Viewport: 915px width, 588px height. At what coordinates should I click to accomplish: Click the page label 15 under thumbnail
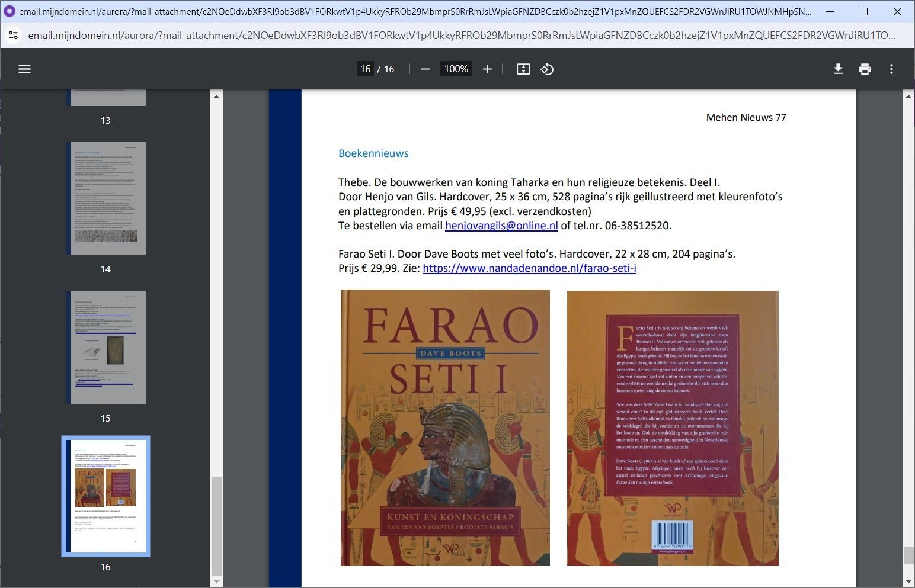pos(105,419)
